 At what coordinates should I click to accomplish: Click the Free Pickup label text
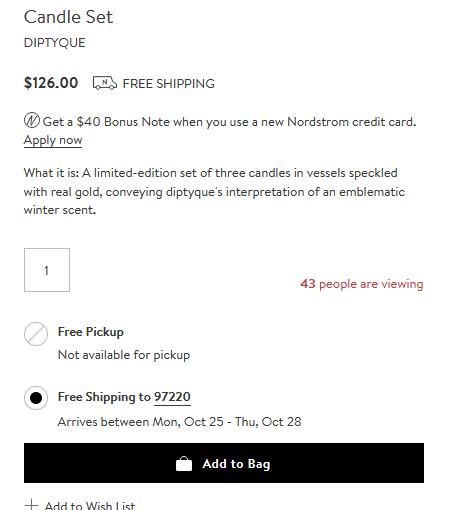coord(91,332)
